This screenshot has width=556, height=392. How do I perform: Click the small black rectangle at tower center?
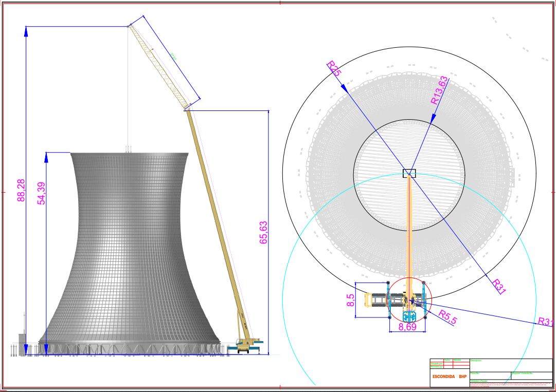(409, 173)
